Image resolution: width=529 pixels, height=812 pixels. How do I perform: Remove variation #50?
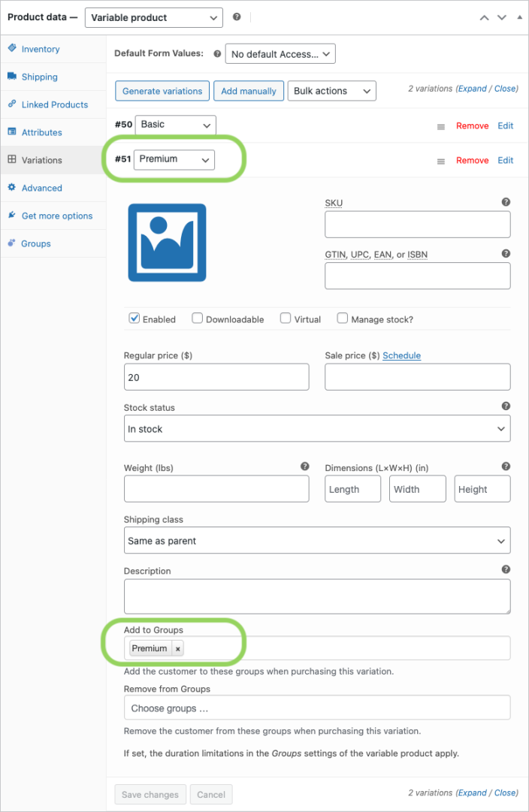click(473, 126)
